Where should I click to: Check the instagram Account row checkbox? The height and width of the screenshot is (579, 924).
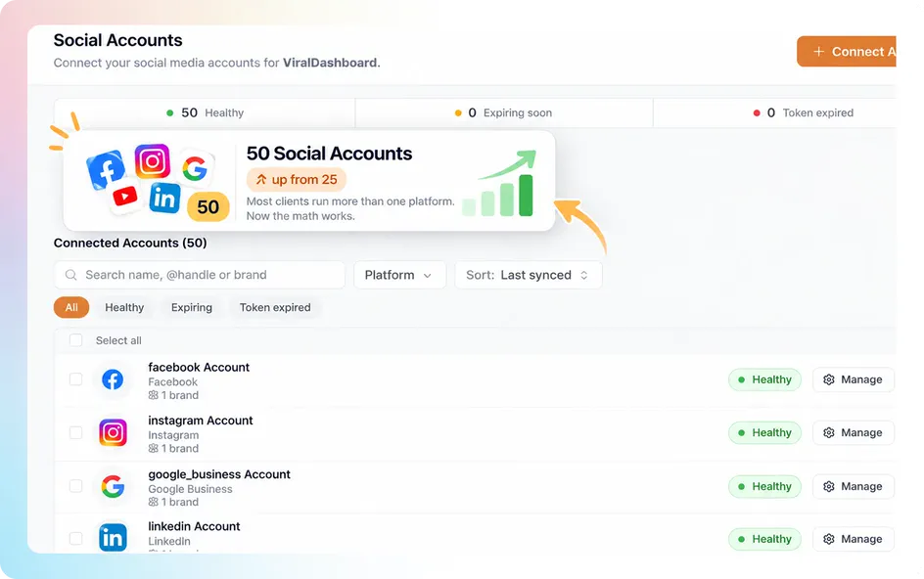pos(76,432)
